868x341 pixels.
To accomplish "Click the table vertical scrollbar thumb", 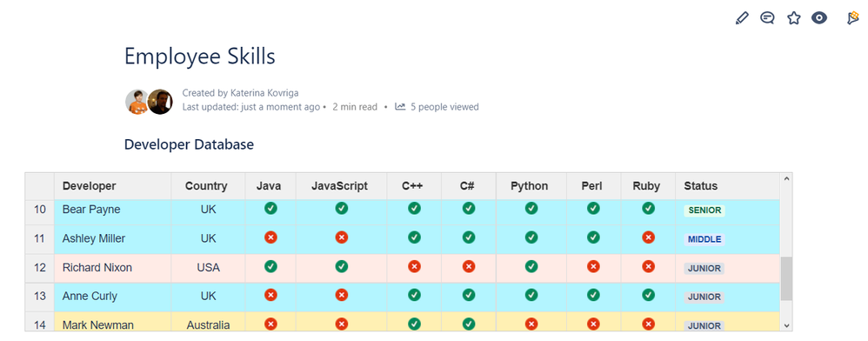I will [786, 278].
